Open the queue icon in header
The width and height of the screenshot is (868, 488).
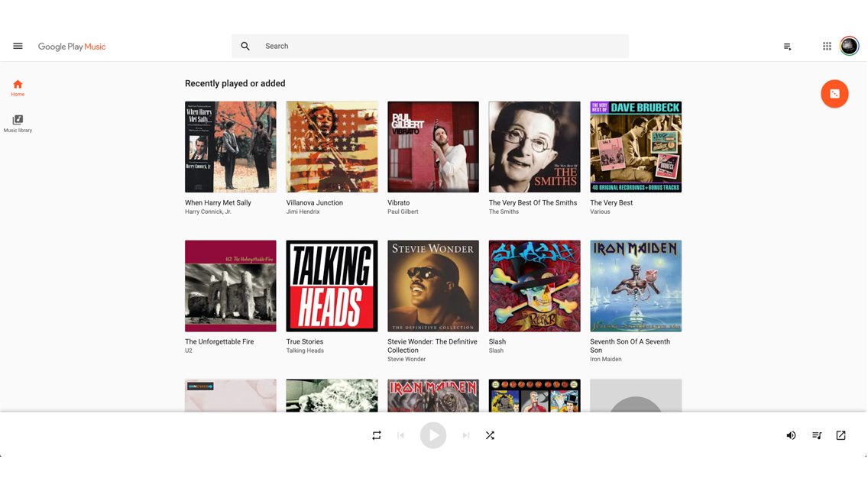[x=787, y=47]
